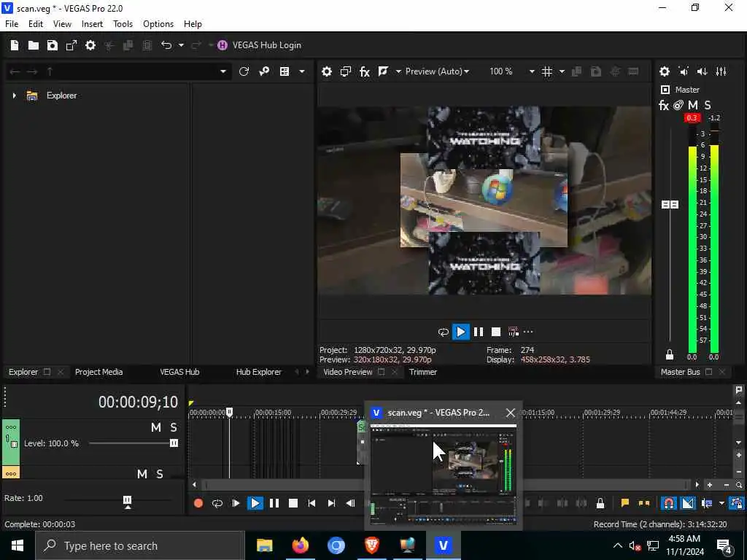Viewport: 747px width, 560px height.
Task: Open Video Preview project settings gear
Action: (x=326, y=71)
